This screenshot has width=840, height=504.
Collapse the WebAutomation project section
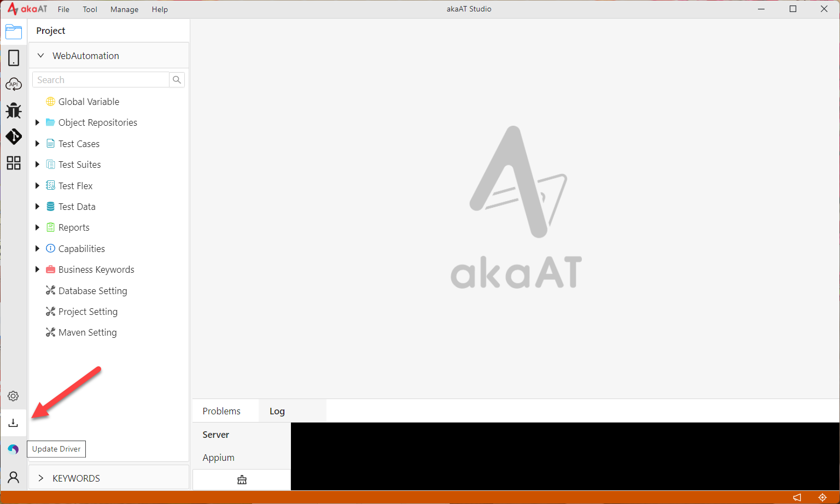tap(41, 56)
